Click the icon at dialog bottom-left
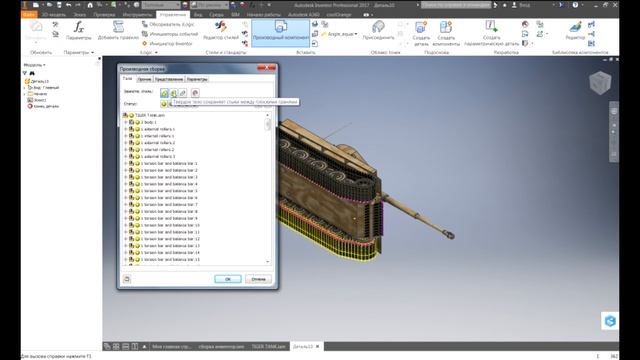 pos(127,279)
